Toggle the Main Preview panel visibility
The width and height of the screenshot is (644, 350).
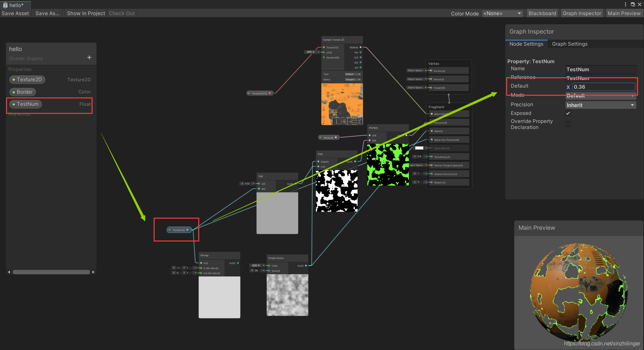624,13
